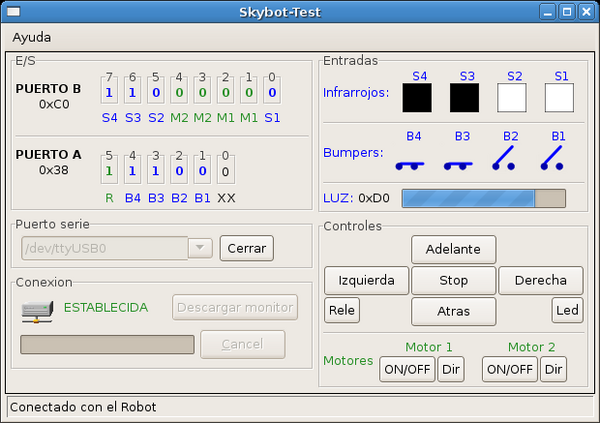This screenshot has height=423, width=600.
Task: Toggle the Rele button
Action: coord(342,311)
